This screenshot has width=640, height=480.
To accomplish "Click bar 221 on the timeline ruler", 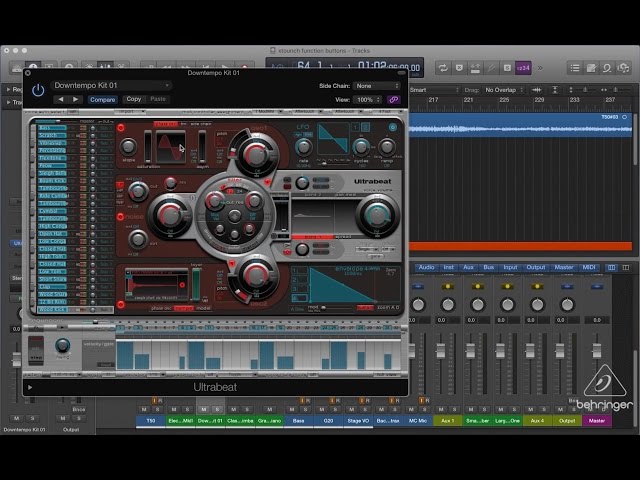I will point(468,100).
